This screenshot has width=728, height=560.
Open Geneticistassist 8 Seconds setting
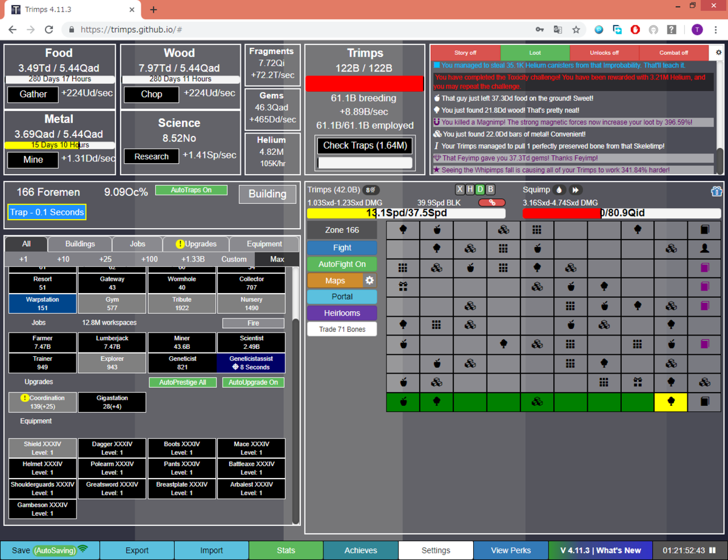coord(251,363)
